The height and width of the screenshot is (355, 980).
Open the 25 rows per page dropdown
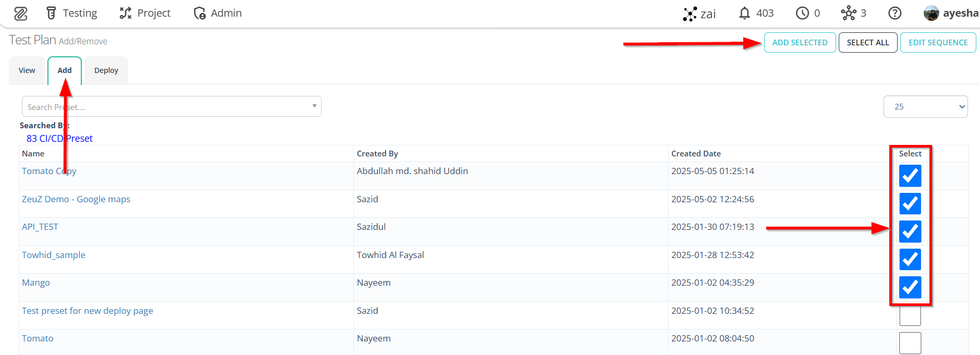click(x=926, y=106)
